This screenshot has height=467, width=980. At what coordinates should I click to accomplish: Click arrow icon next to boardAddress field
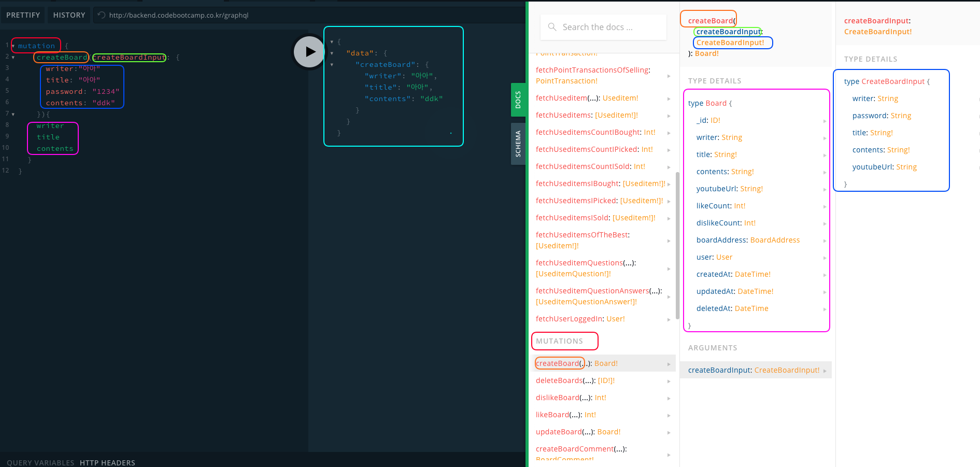pos(825,241)
